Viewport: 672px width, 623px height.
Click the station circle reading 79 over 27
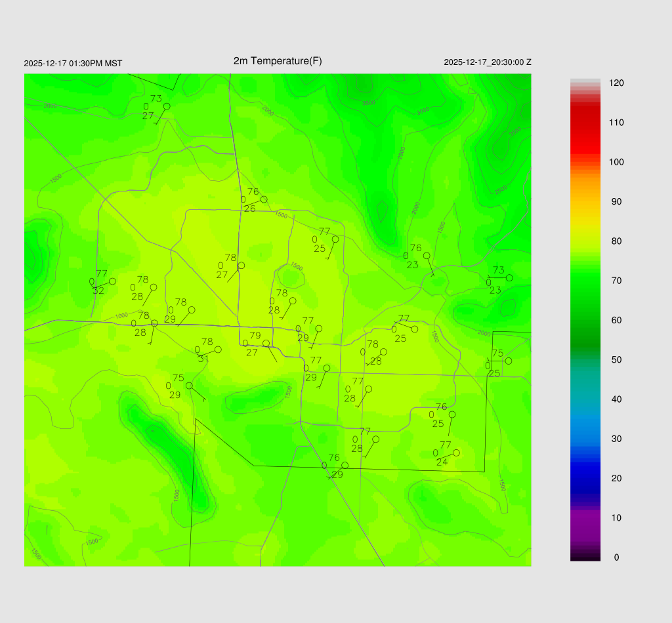point(266,344)
